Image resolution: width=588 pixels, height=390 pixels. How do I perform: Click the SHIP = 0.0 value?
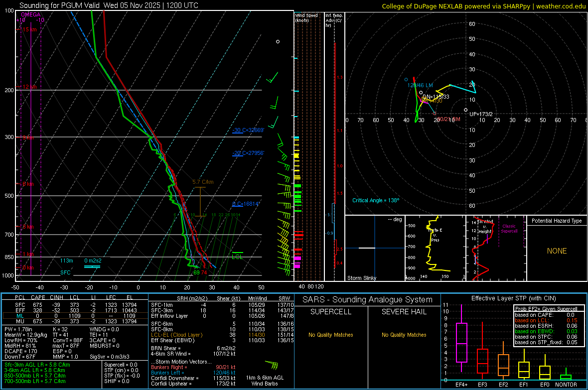point(117,382)
